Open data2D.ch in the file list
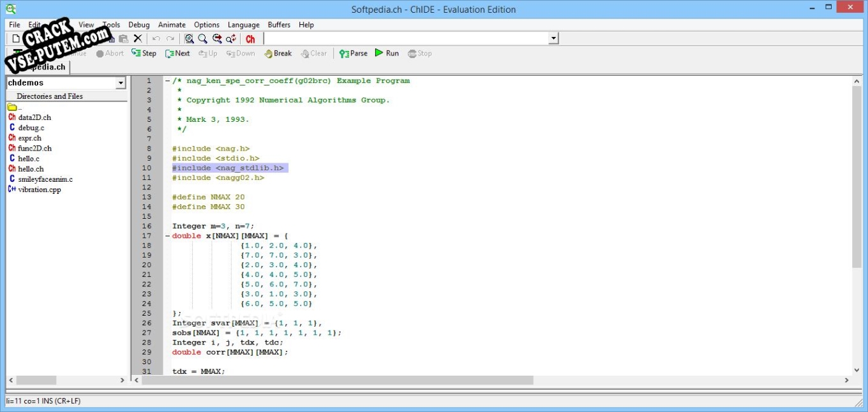 click(x=29, y=117)
